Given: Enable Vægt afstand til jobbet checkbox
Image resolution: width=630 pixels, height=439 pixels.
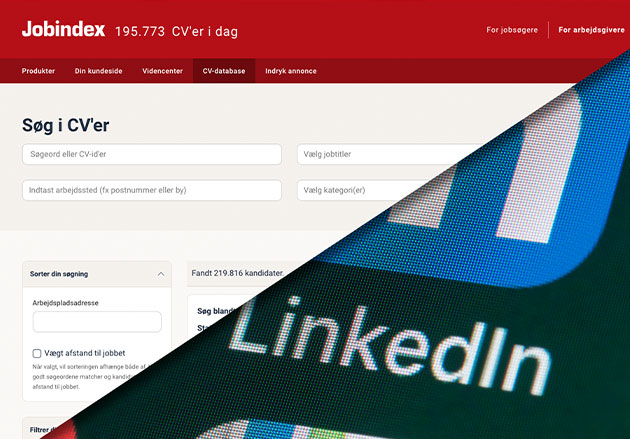Looking at the screenshot, I should (37, 353).
